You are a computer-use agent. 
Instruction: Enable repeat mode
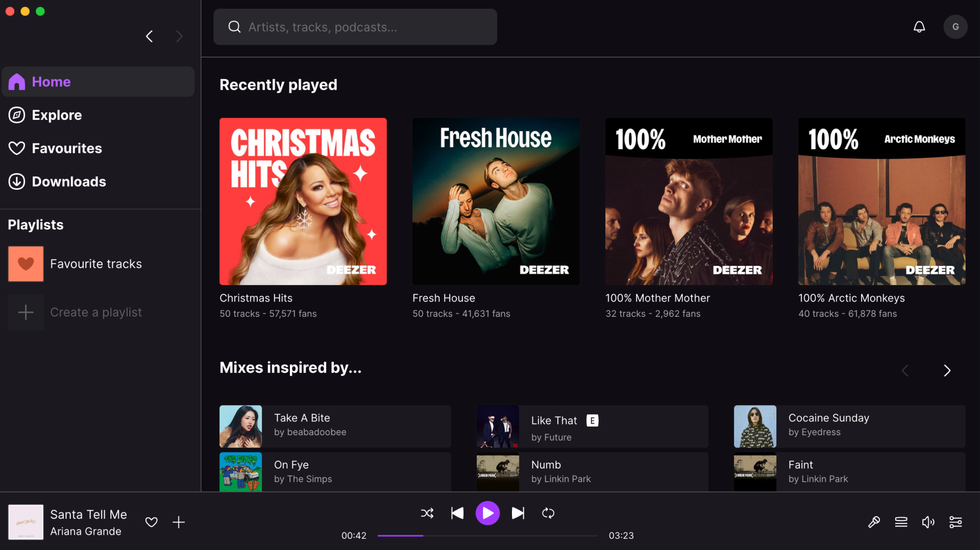548,513
